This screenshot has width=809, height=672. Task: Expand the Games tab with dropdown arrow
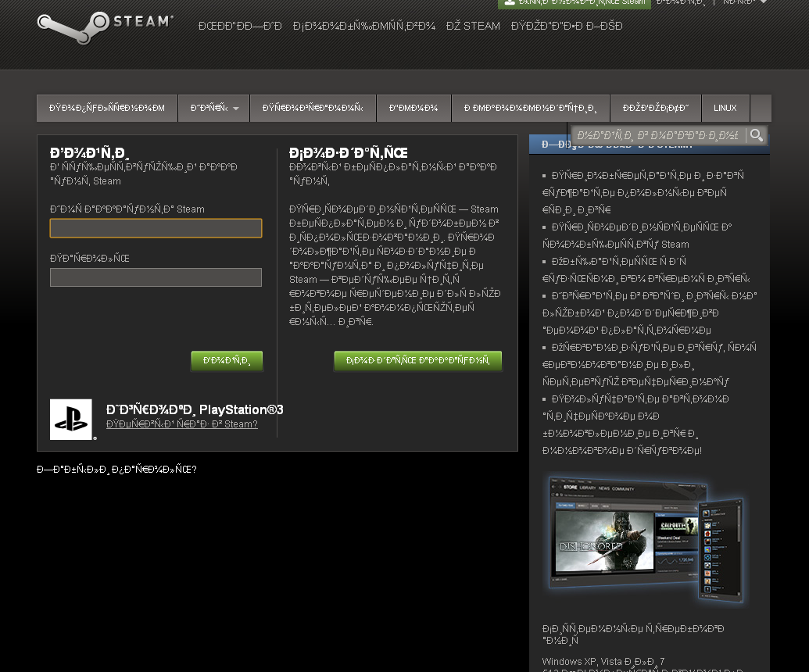[x=213, y=108]
